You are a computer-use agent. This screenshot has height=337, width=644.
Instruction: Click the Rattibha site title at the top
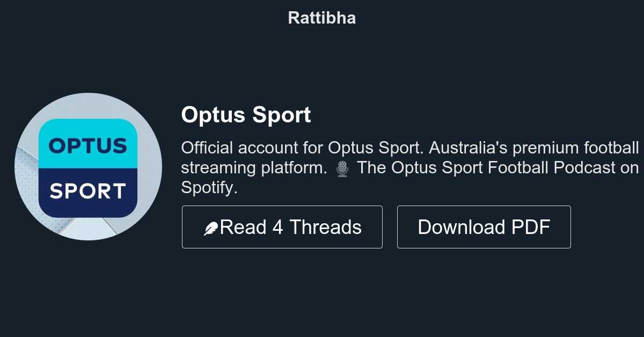321,18
